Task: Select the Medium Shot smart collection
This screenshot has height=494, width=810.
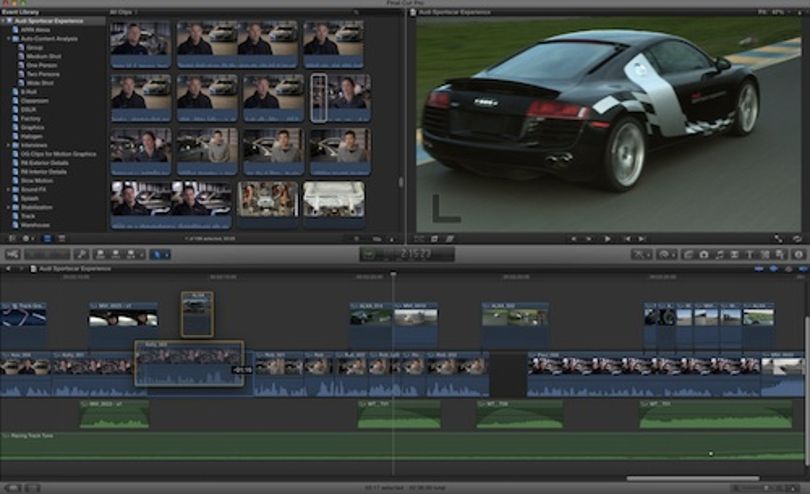Action: 44,56
